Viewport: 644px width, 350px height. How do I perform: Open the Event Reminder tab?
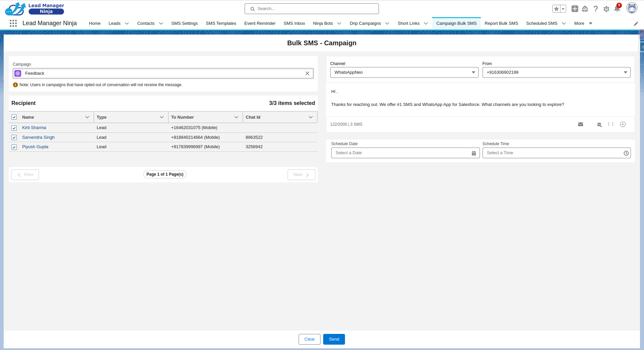[260, 23]
